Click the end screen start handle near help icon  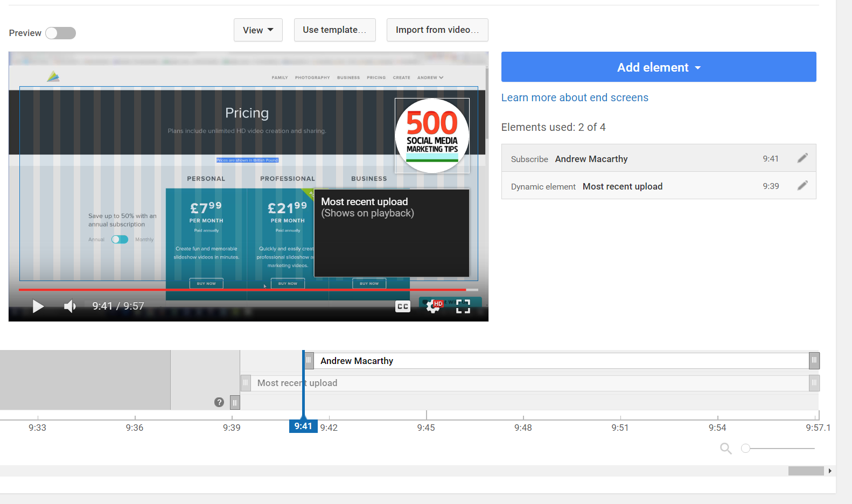tap(235, 403)
